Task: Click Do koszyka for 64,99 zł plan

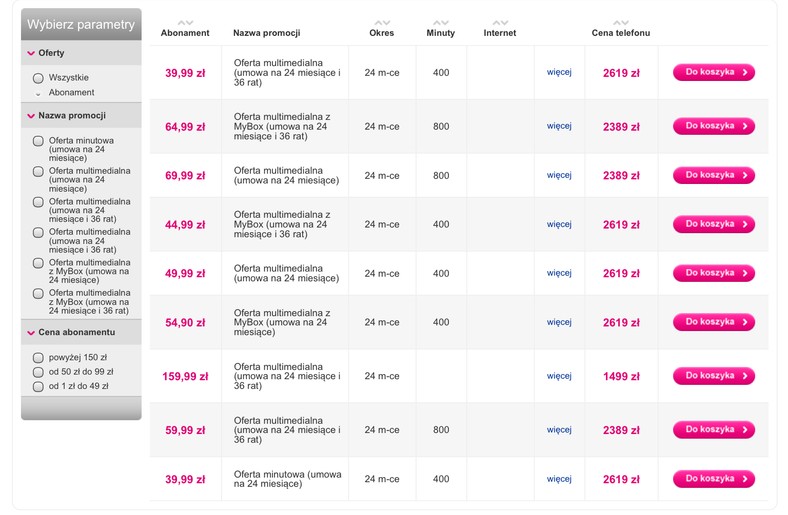Action: click(714, 126)
